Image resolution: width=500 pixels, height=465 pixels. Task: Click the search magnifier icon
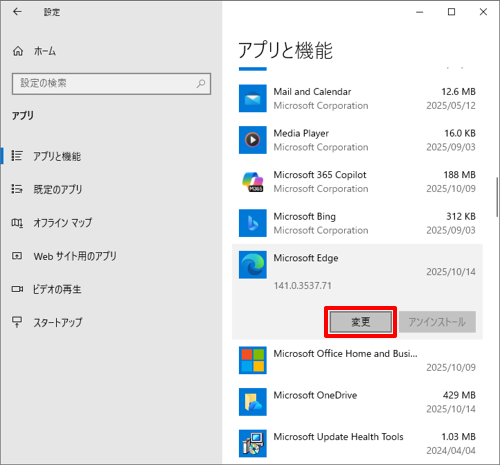(201, 83)
